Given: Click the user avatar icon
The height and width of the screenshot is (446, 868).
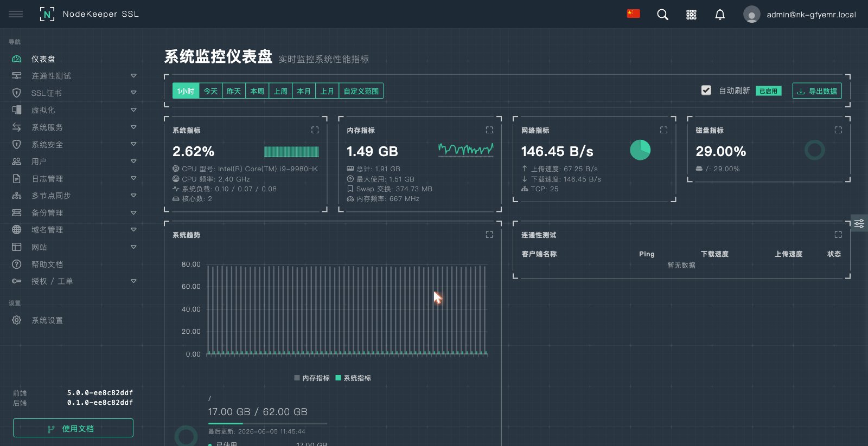Looking at the screenshot, I should 751,15.
